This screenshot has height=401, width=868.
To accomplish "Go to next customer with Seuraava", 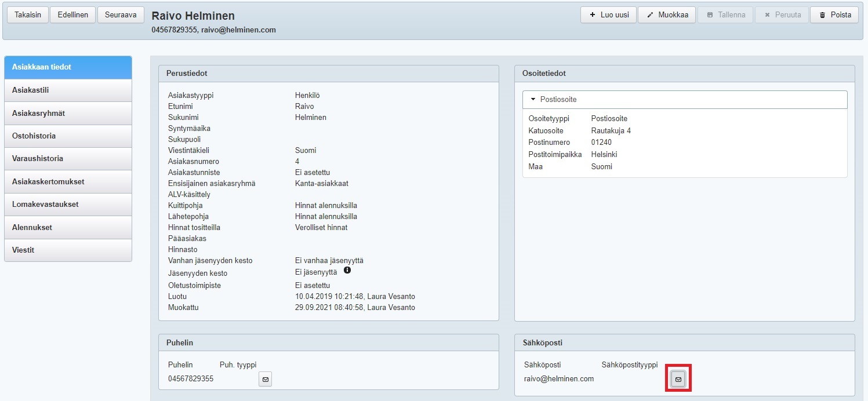I will click(x=121, y=15).
